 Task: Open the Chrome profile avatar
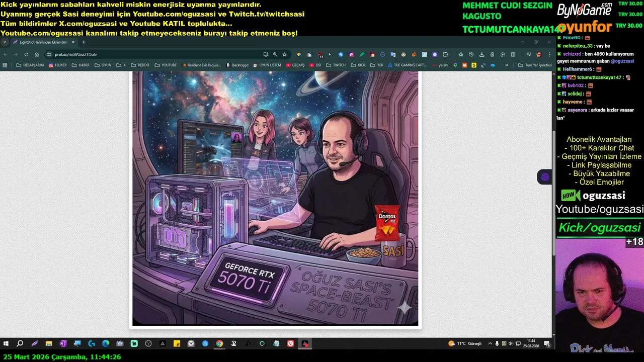point(539,54)
